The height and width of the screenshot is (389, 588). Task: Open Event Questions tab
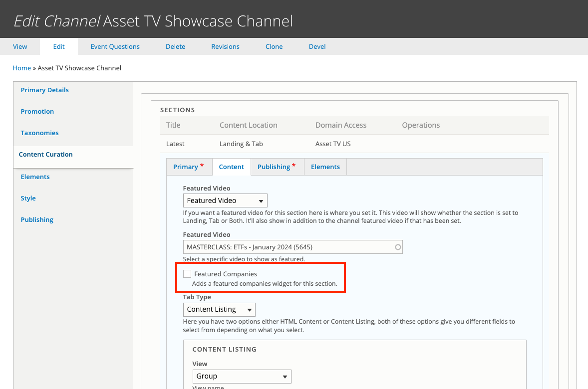[115, 46]
